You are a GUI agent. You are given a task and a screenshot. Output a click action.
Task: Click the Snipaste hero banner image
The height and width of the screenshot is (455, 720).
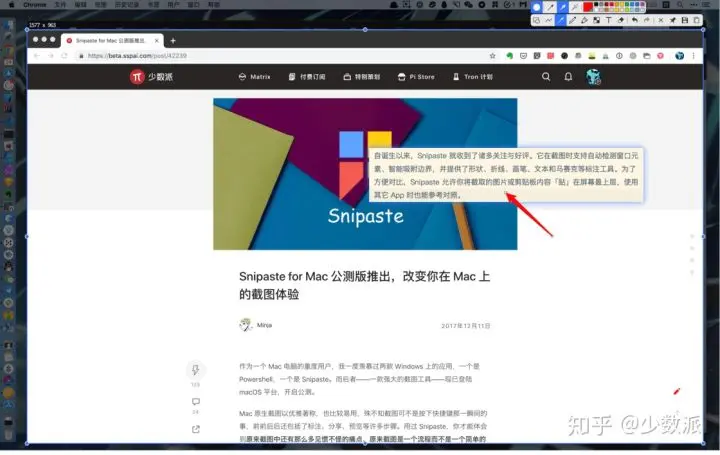click(365, 174)
